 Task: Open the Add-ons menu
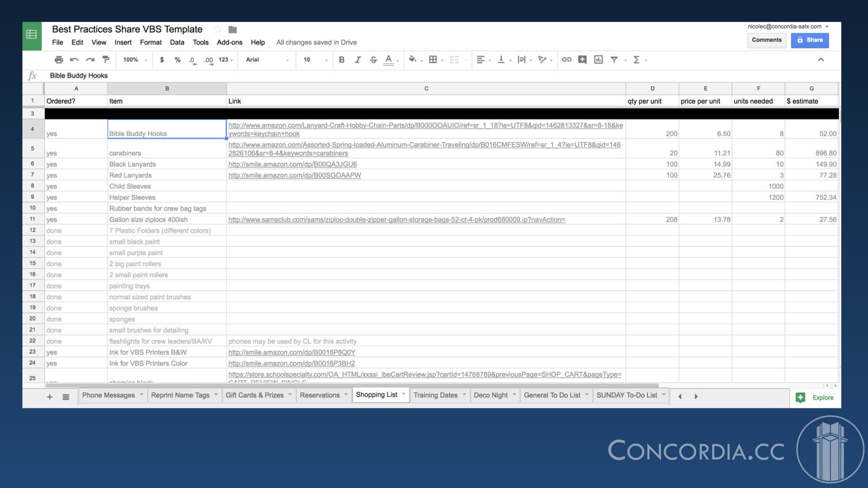tap(230, 42)
